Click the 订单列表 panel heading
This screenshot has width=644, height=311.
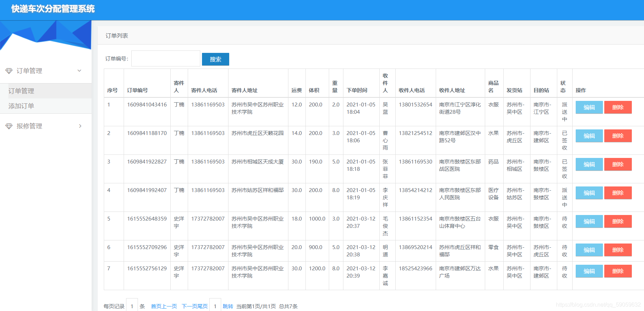[x=117, y=36]
